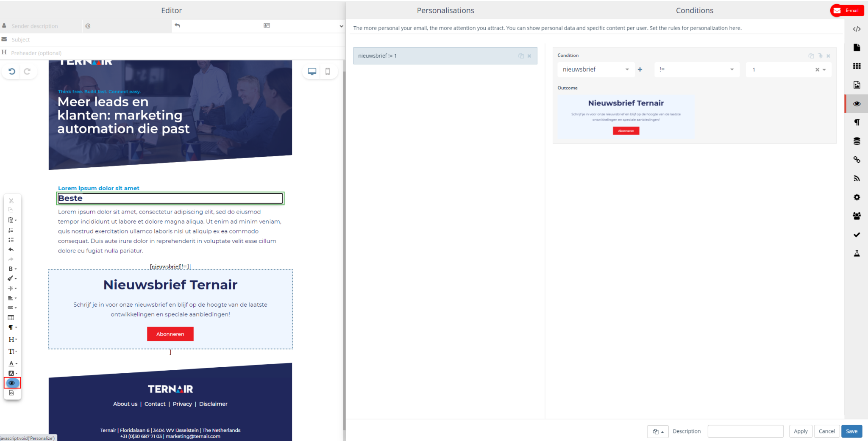Open the text color dropdown
Screen dimensions: 868x441
click(13, 363)
